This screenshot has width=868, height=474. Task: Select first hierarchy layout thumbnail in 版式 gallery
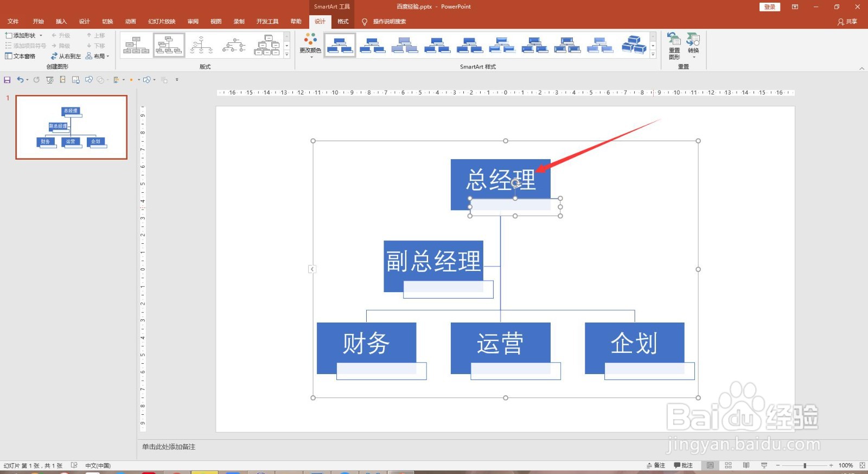point(136,45)
